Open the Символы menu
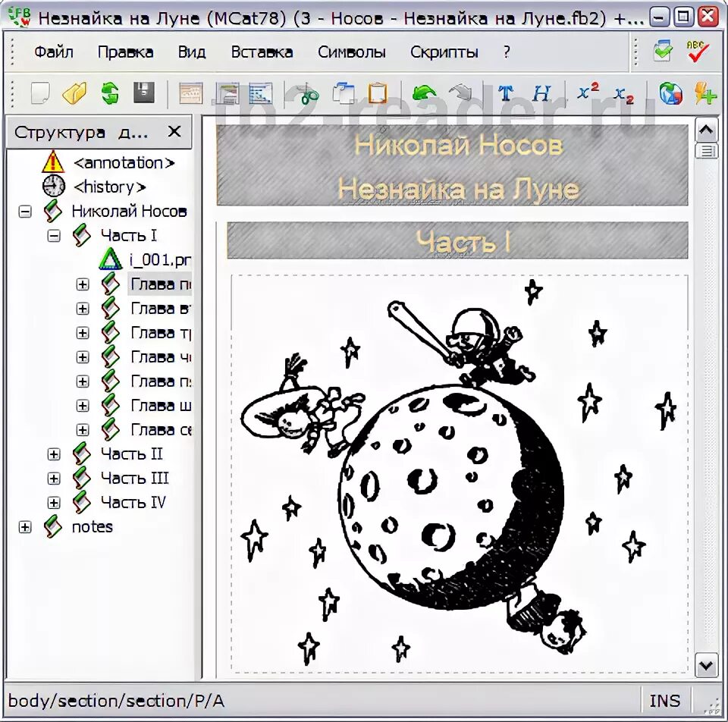Screen dimensions: 728x722 tap(351, 52)
